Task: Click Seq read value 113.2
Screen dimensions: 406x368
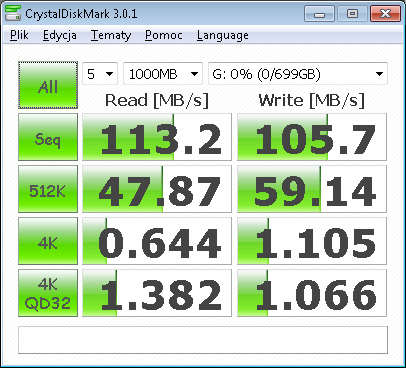Action: click(157, 137)
